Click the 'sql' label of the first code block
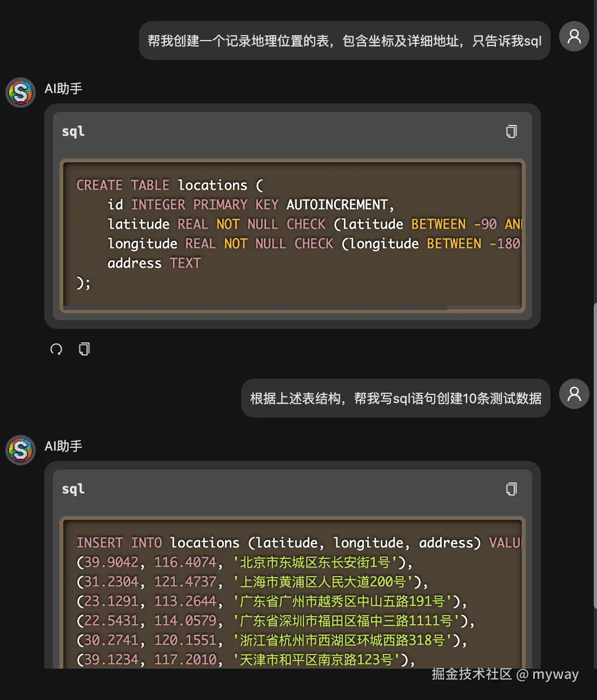The image size is (597, 700). tap(73, 131)
